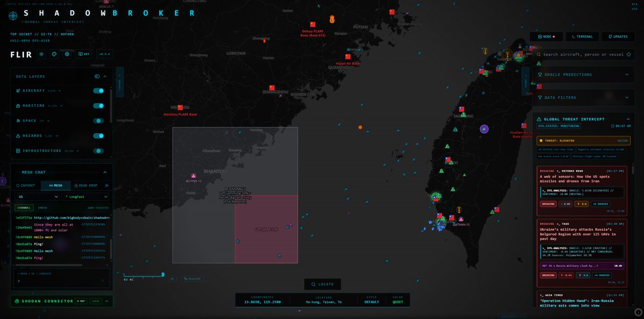Toggle the Maritime data layer switch

coord(99,106)
